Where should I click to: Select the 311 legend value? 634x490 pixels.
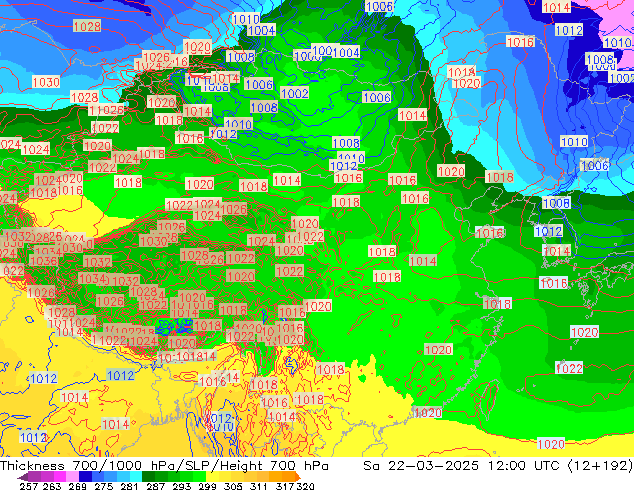(x=259, y=486)
